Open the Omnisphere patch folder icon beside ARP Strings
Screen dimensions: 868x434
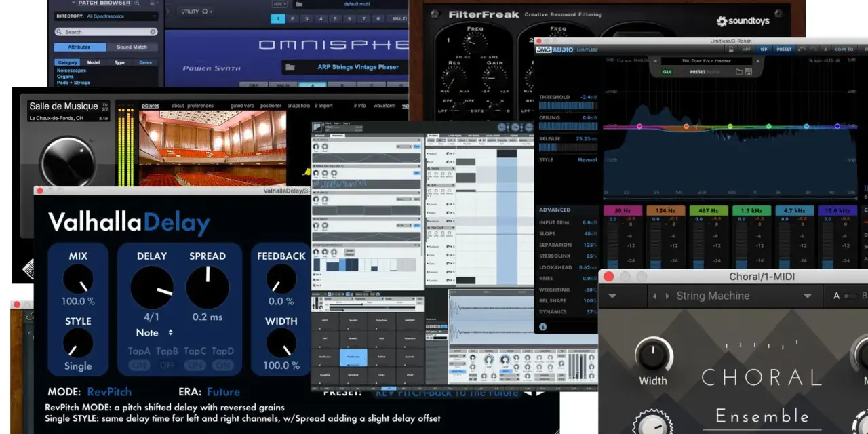point(290,67)
